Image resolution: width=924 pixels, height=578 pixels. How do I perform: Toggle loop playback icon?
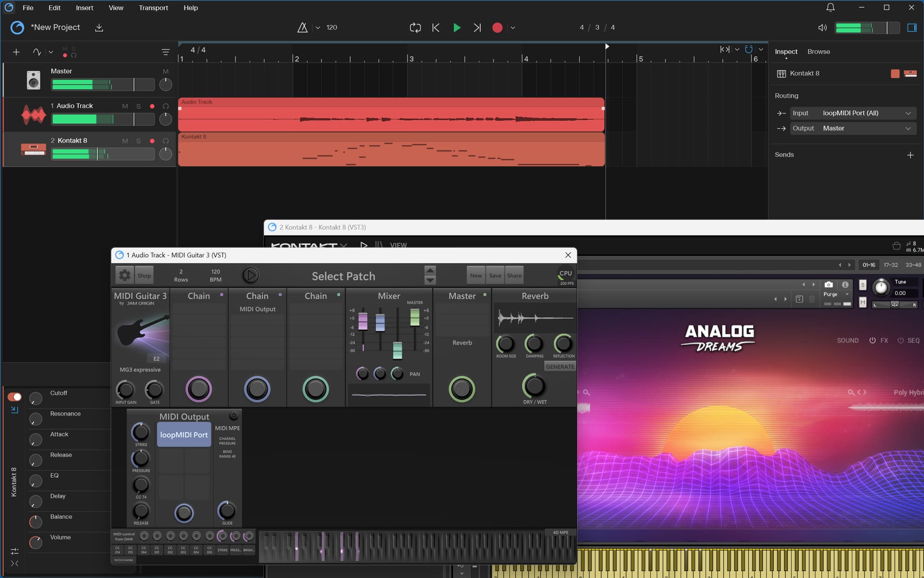point(415,27)
